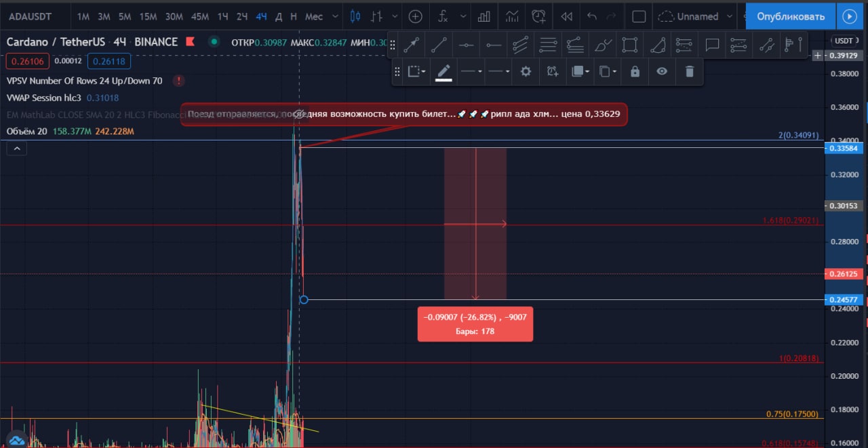Click the green market status dot
Viewport: 868px width, 448px height.
pos(214,42)
